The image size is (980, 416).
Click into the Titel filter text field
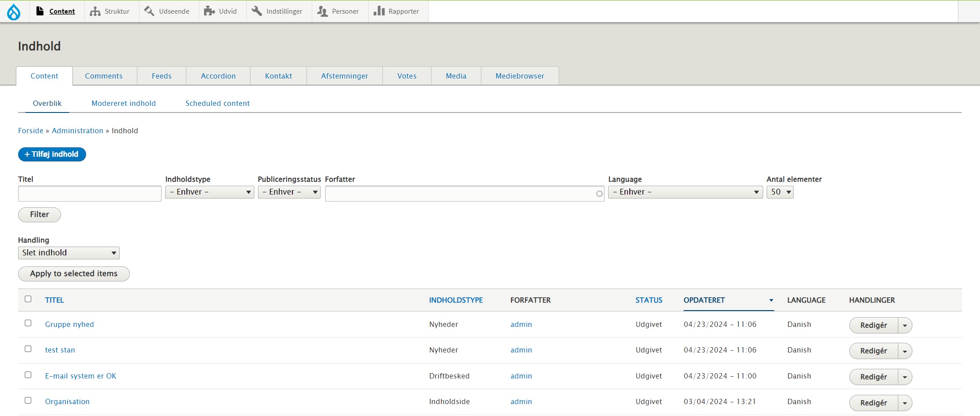click(90, 194)
